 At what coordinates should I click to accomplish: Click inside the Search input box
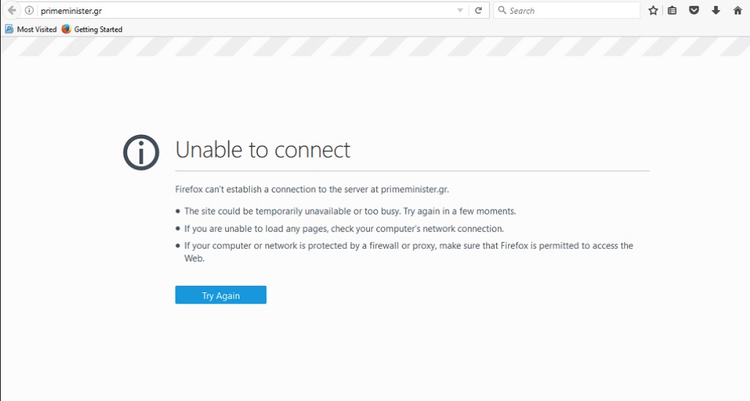click(572, 11)
